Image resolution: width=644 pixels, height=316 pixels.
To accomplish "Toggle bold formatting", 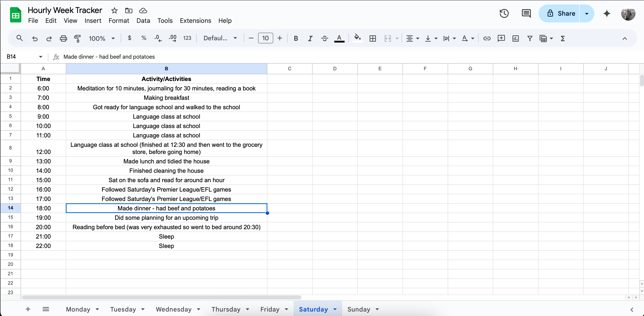I will 296,38.
